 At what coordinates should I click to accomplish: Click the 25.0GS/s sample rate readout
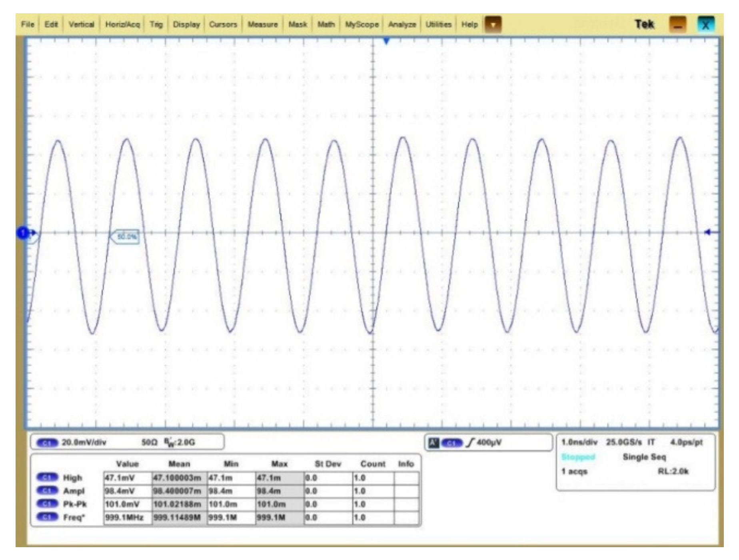click(x=624, y=442)
